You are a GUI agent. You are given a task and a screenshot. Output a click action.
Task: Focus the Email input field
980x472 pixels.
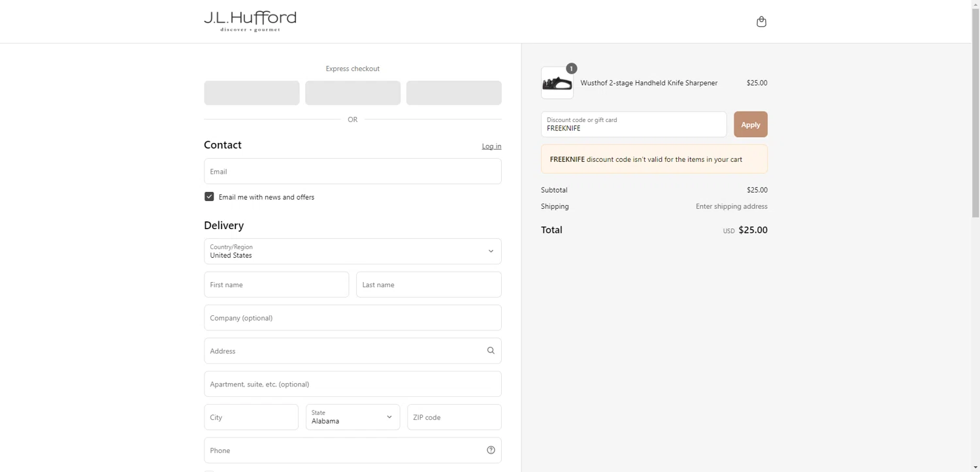click(x=353, y=171)
